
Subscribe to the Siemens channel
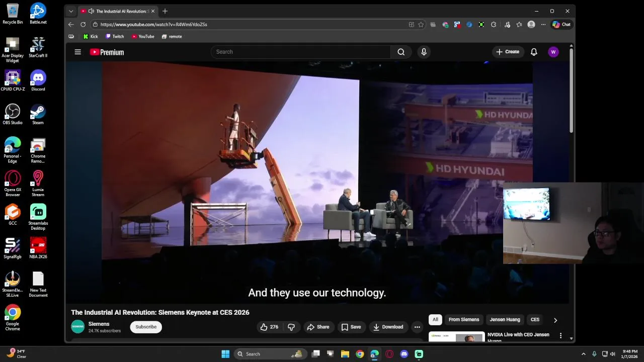pos(146,327)
